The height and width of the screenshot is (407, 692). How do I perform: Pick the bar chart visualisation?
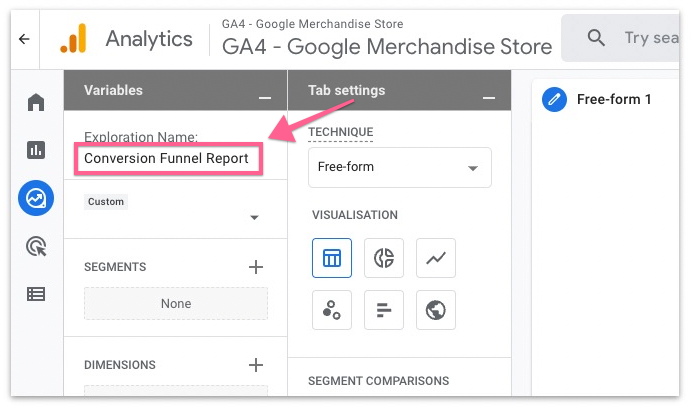pyautogui.click(x=383, y=310)
